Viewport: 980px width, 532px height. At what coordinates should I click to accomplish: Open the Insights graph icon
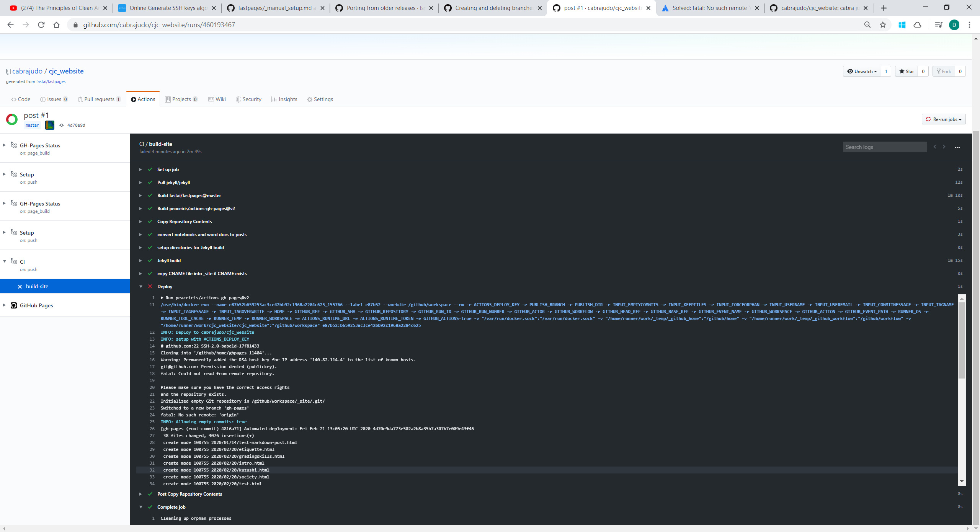tap(274, 99)
